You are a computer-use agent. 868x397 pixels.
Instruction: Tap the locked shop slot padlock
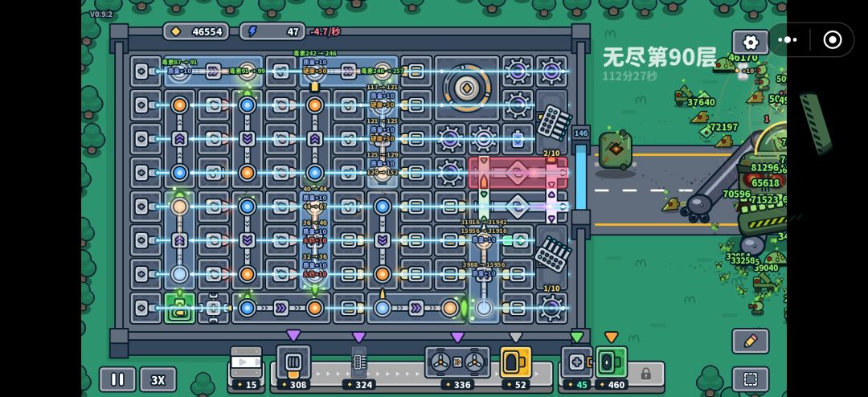(646, 374)
